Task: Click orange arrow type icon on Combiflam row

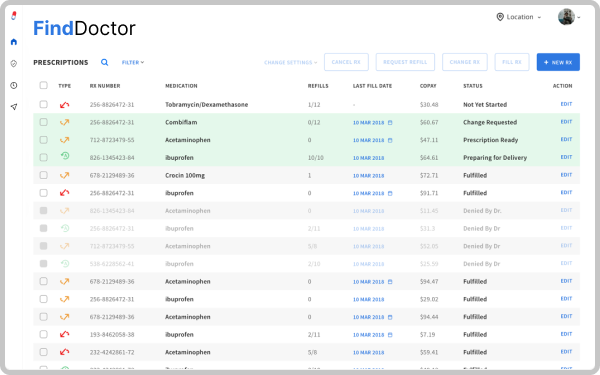Action: click(x=64, y=122)
